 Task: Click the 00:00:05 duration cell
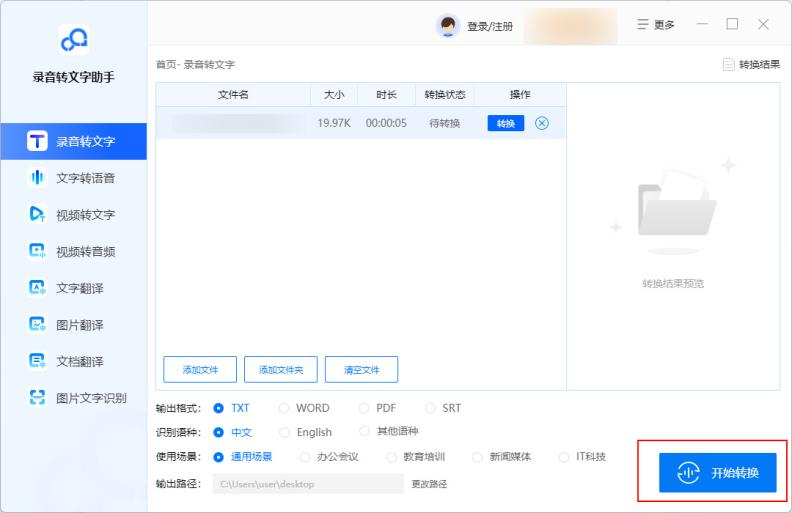pyautogui.click(x=386, y=123)
